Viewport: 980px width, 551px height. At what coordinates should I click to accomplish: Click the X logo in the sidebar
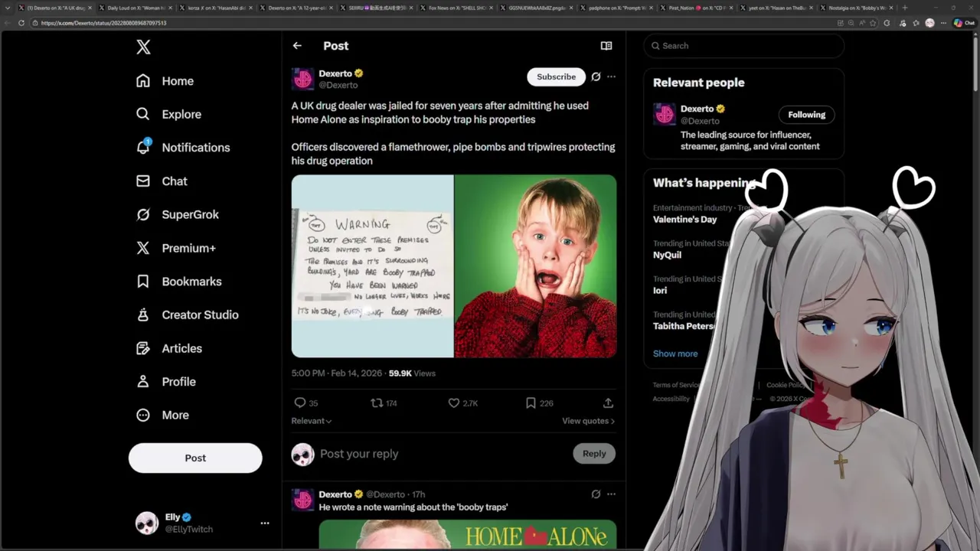click(x=143, y=47)
